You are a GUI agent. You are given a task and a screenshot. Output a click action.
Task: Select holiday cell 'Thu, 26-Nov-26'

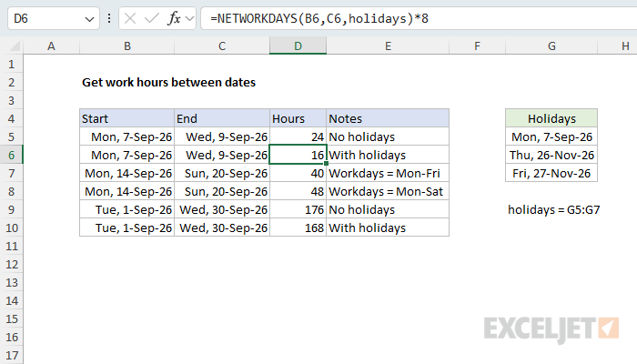(551, 155)
